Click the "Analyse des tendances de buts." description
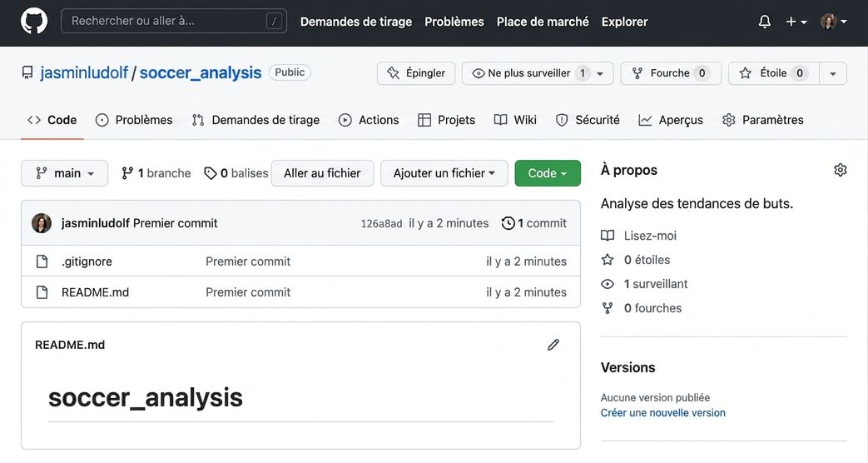The image size is (868, 463). [697, 204]
